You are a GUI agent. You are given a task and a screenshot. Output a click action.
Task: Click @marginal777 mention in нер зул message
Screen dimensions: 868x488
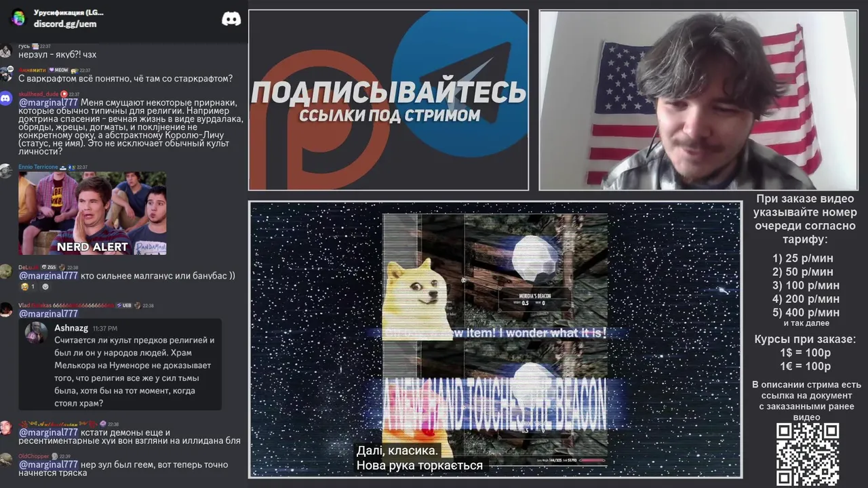(48, 464)
